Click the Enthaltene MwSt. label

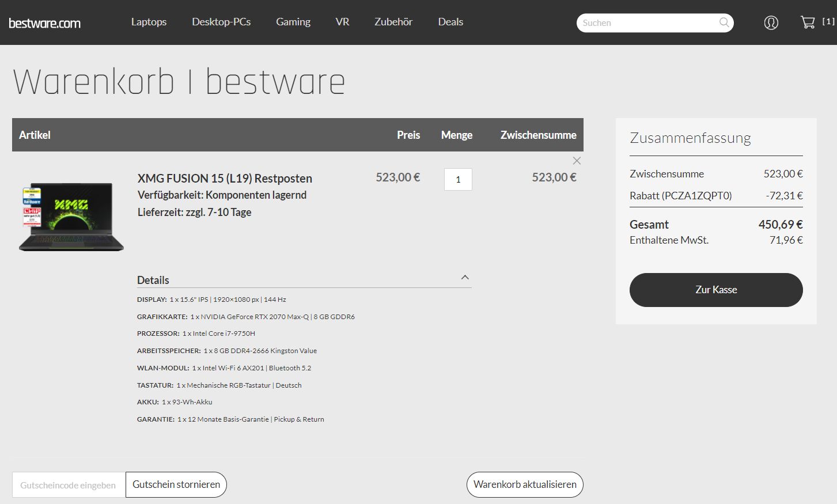click(669, 240)
